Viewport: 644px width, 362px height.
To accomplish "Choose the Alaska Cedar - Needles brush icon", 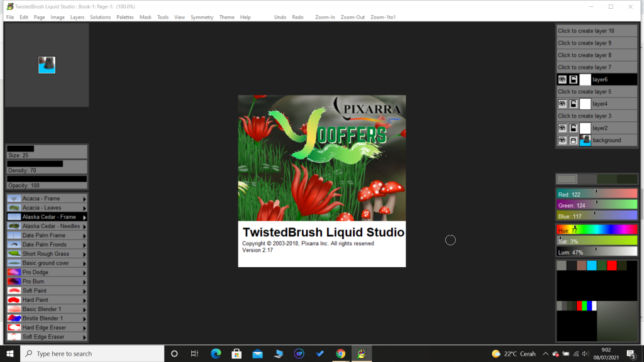I will (x=14, y=226).
